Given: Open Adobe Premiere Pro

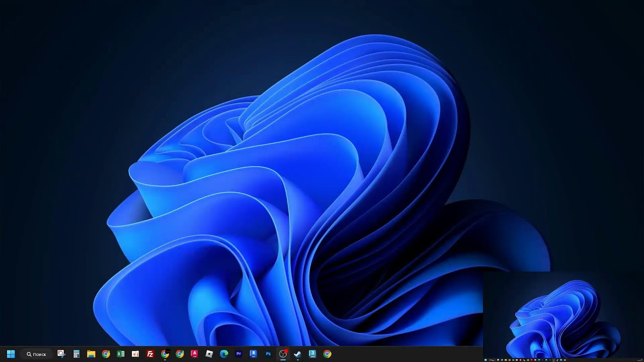Looking at the screenshot, I should [x=238, y=354].
